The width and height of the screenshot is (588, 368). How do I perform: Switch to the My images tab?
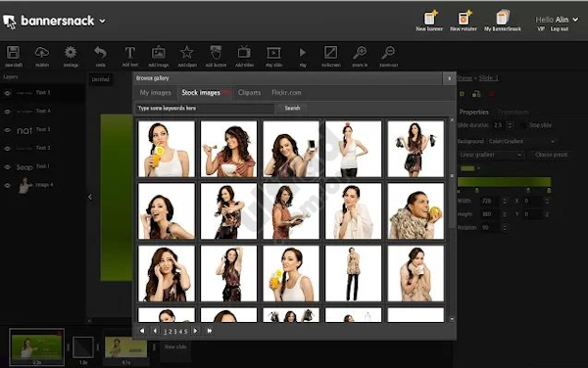click(x=155, y=92)
